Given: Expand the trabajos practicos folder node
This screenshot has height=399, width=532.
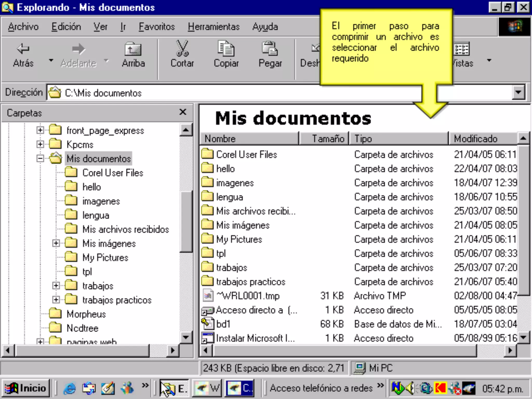Looking at the screenshot, I should pos(56,300).
